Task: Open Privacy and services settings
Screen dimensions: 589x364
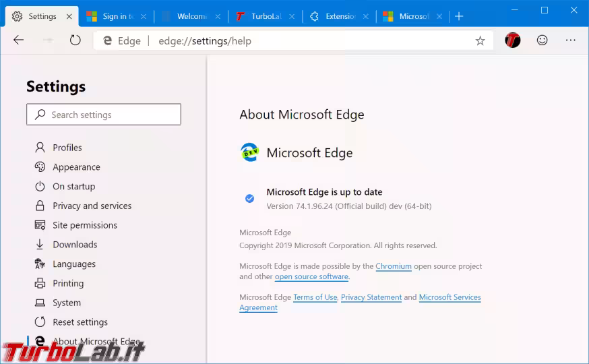Action: pos(92,206)
